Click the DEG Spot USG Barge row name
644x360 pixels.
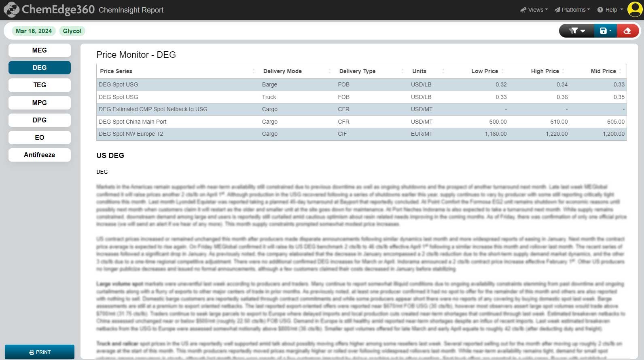pos(118,84)
